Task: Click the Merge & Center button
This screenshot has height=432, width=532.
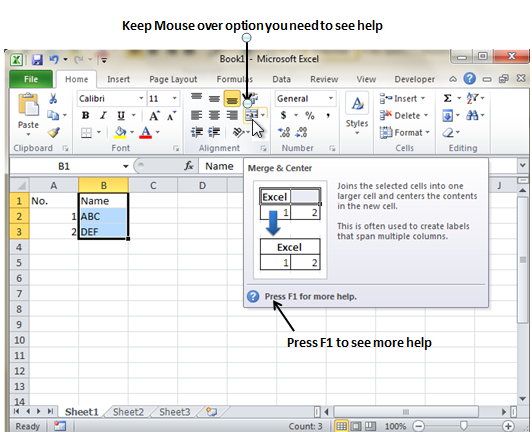Action: 251,115
